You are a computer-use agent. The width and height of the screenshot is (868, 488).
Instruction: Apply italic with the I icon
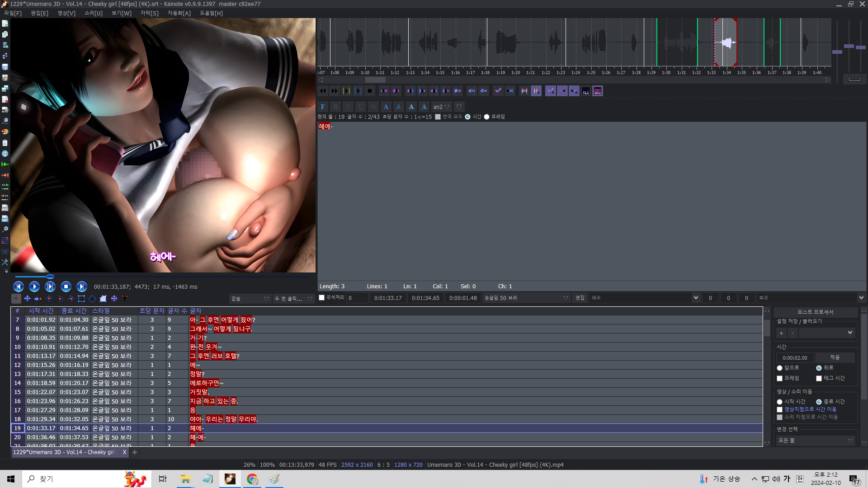348,107
